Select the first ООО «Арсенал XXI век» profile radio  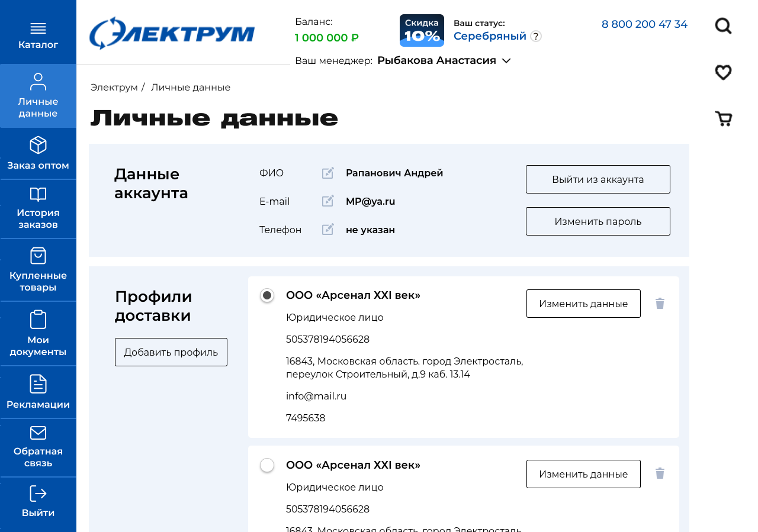tap(267, 295)
